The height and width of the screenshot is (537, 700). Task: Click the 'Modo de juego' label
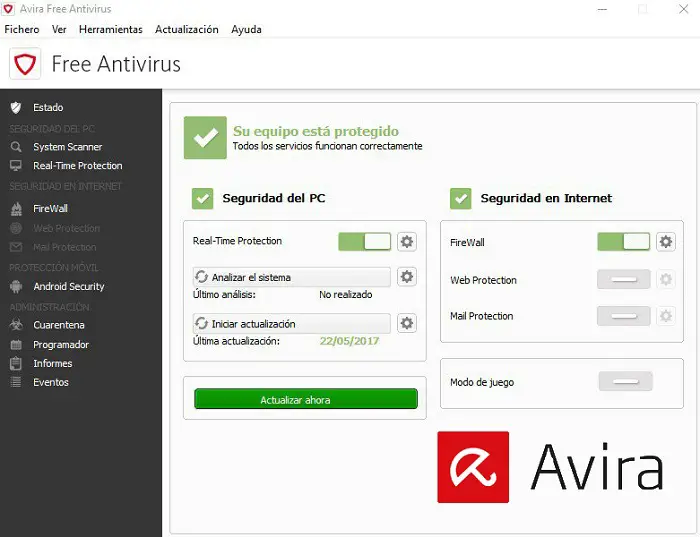click(482, 383)
